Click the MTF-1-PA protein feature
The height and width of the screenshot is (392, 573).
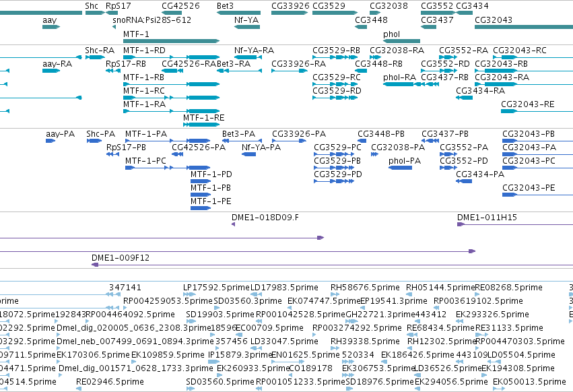168,141
